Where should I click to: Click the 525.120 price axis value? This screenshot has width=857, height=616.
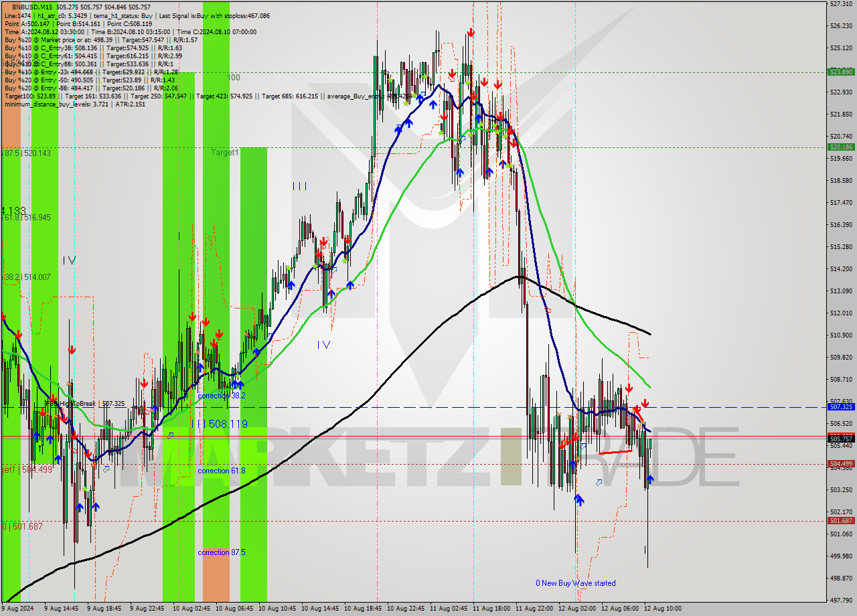[x=841, y=48]
